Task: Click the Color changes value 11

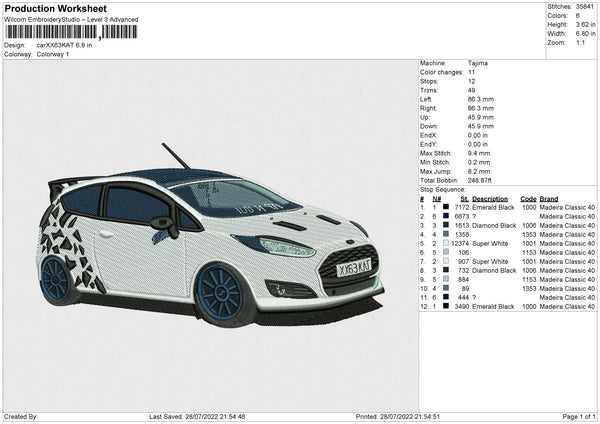Action: [471, 72]
